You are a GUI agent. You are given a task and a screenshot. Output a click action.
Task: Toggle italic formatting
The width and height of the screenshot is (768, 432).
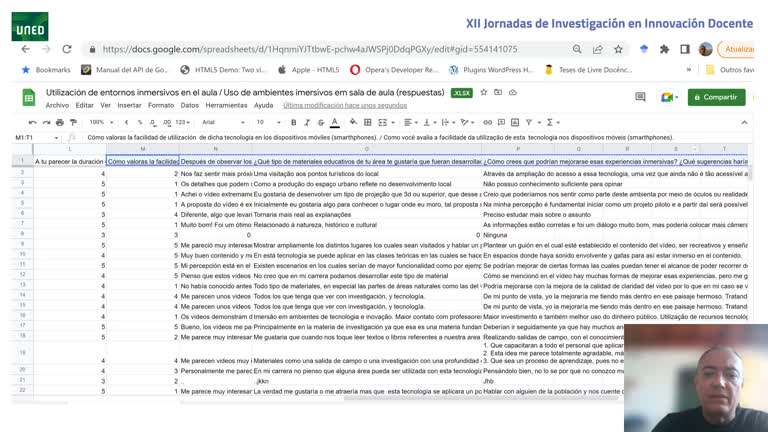coord(307,122)
